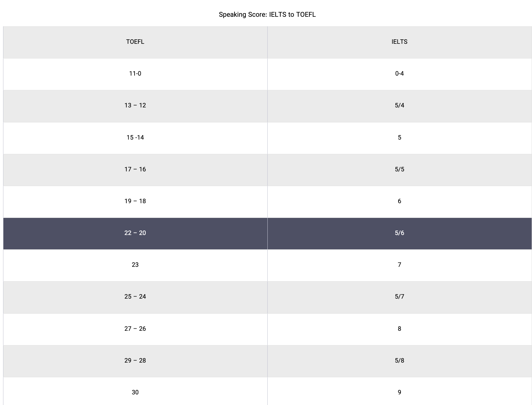Click the TOEFL cell showing 23
Viewport: 532px width, 405px height.
point(135,265)
